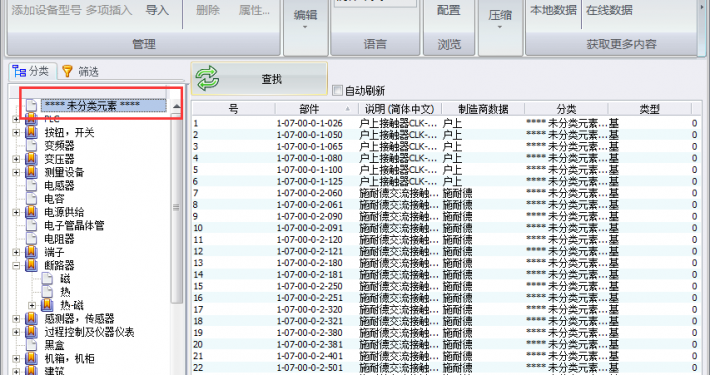
Task: Enable the 自动刷新 checkbox
Action: [x=337, y=90]
